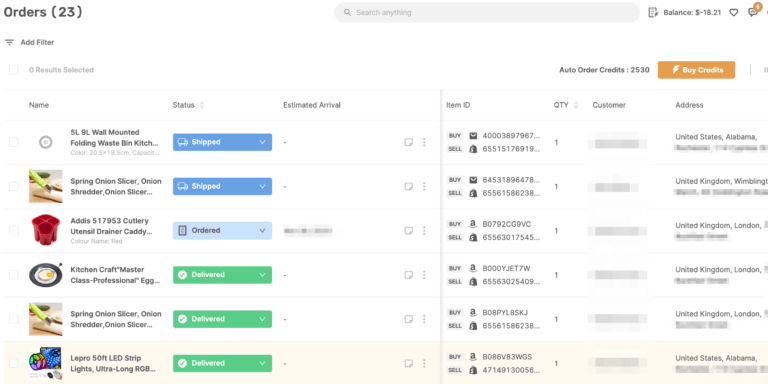This screenshot has height=384, width=768.
Task: Click the Customer column header
Action: point(609,105)
